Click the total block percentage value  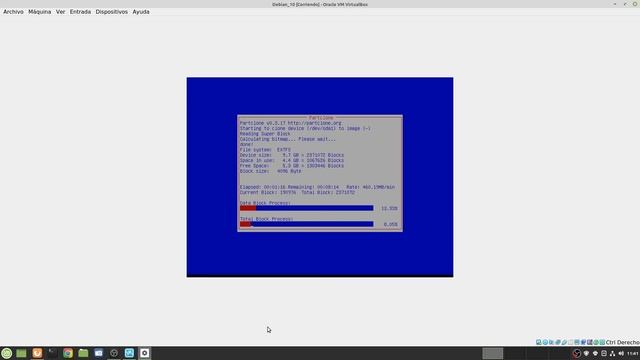click(x=391, y=224)
